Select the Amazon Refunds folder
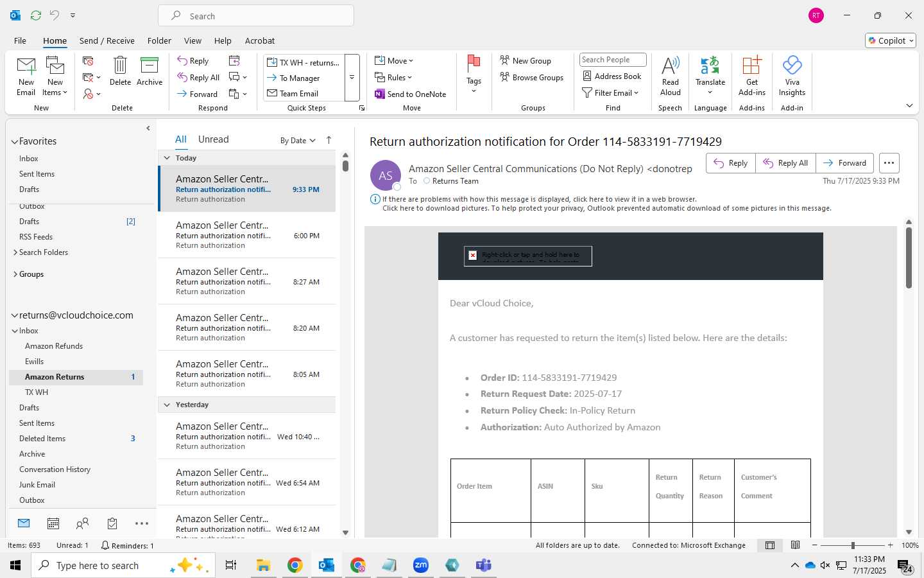Image resolution: width=924 pixels, height=578 pixels. click(x=54, y=346)
